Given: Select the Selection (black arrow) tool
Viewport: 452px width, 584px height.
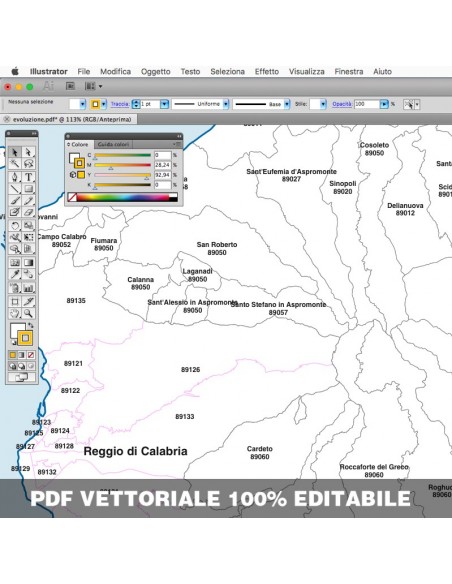Looking at the screenshot, I should pyautogui.click(x=15, y=152).
